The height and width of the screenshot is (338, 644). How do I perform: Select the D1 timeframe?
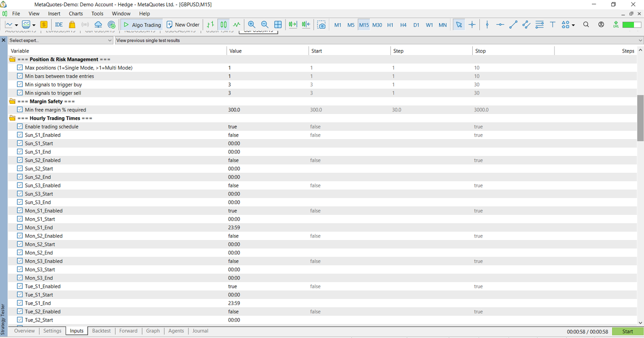tap(416, 25)
